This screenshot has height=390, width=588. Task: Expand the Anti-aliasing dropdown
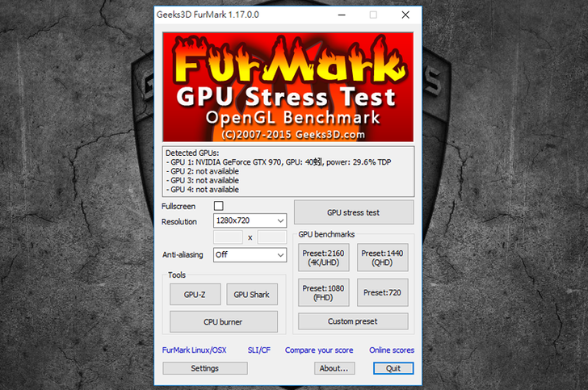[x=250, y=255]
